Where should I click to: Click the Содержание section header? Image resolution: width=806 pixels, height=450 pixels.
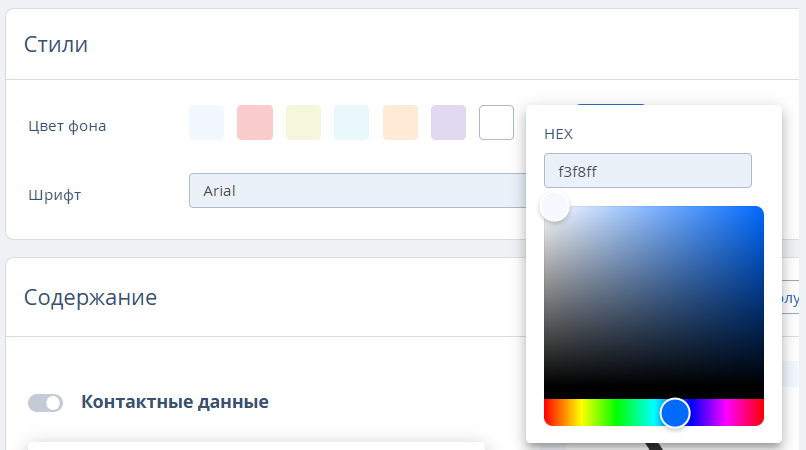tap(90, 297)
